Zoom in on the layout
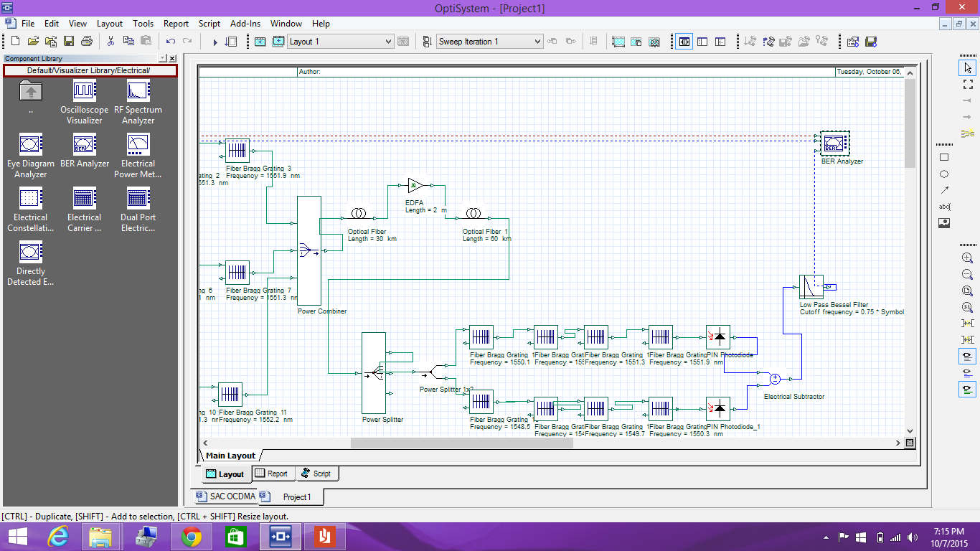The width and height of the screenshot is (980, 551). pos(967,258)
